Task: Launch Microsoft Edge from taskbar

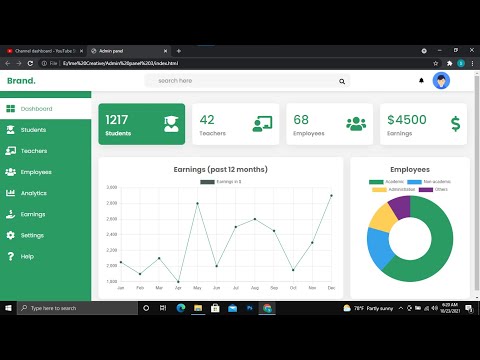Action: tap(181, 308)
